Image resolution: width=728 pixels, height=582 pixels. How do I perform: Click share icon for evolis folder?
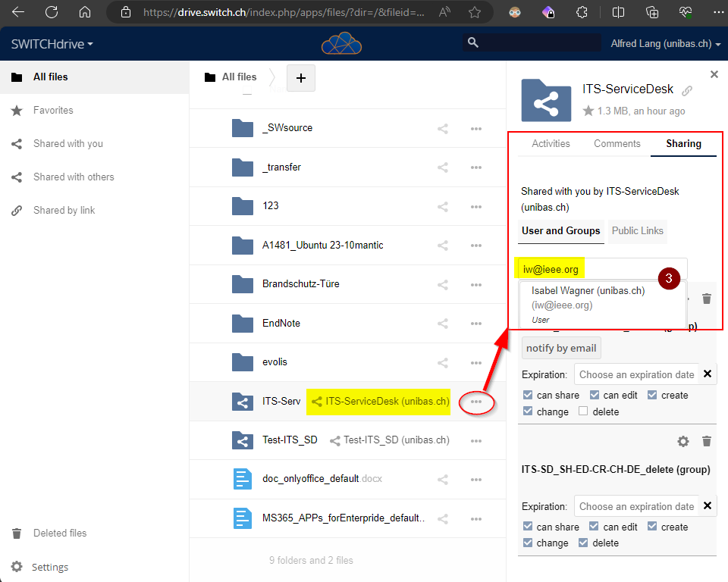[x=442, y=362]
